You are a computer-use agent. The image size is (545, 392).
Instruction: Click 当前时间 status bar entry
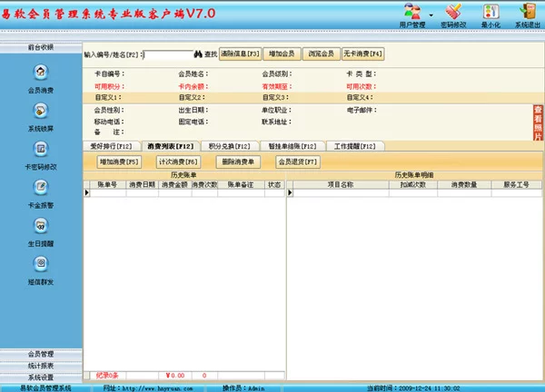click(413, 388)
